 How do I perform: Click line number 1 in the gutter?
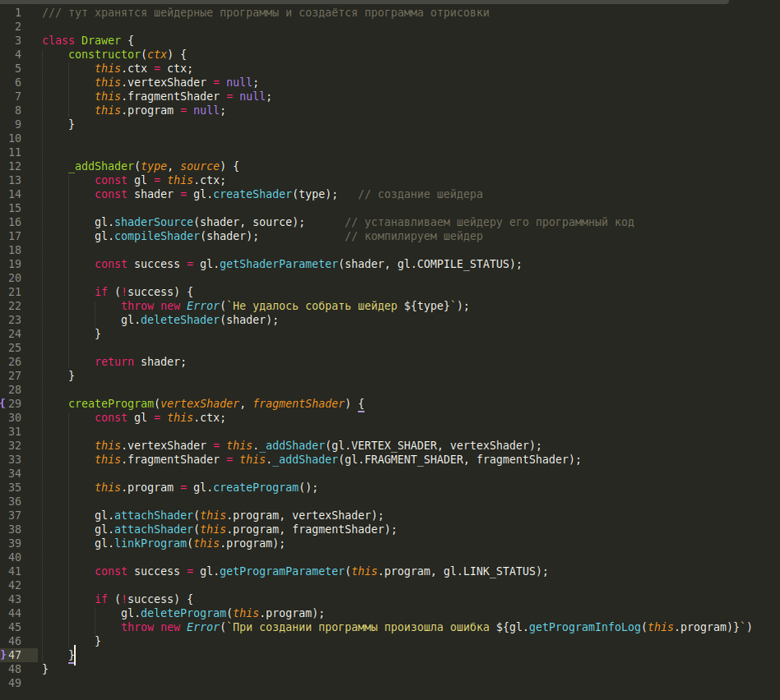[x=18, y=12]
